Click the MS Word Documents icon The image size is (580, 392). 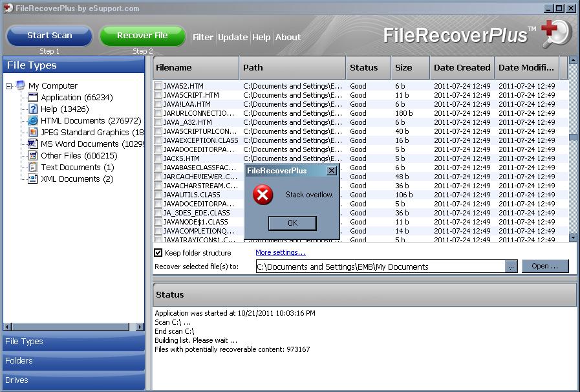(33, 144)
